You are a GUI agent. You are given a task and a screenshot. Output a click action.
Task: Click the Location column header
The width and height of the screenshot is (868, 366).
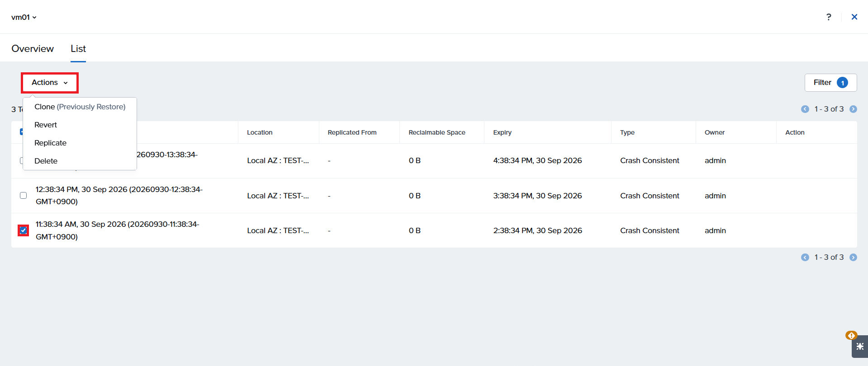tap(260, 132)
